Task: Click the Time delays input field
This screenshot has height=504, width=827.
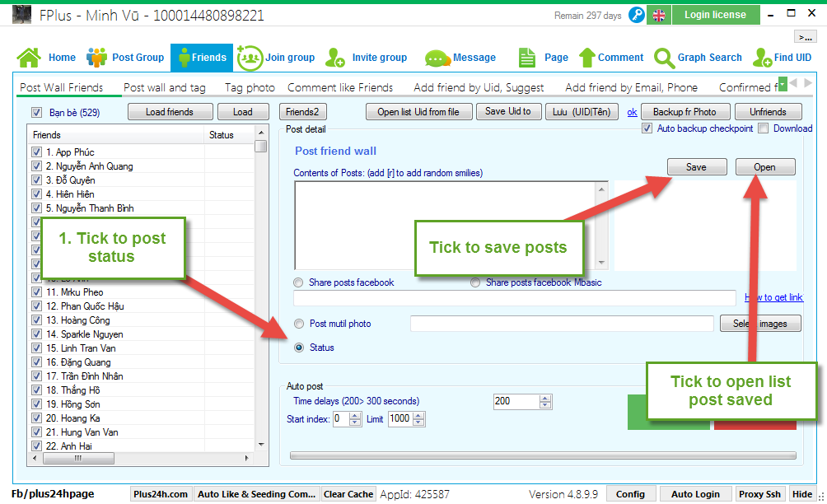Action: [516, 402]
